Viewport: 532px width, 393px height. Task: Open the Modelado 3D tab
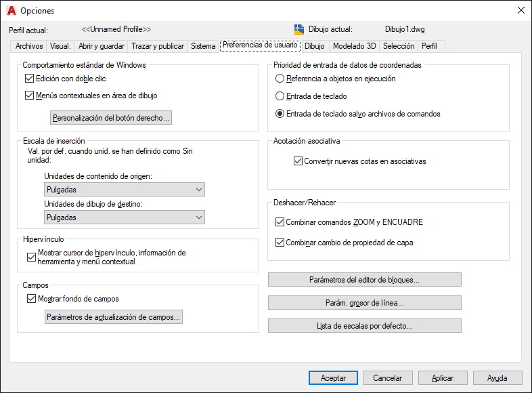pyautogui.click(x=354, y=46)
